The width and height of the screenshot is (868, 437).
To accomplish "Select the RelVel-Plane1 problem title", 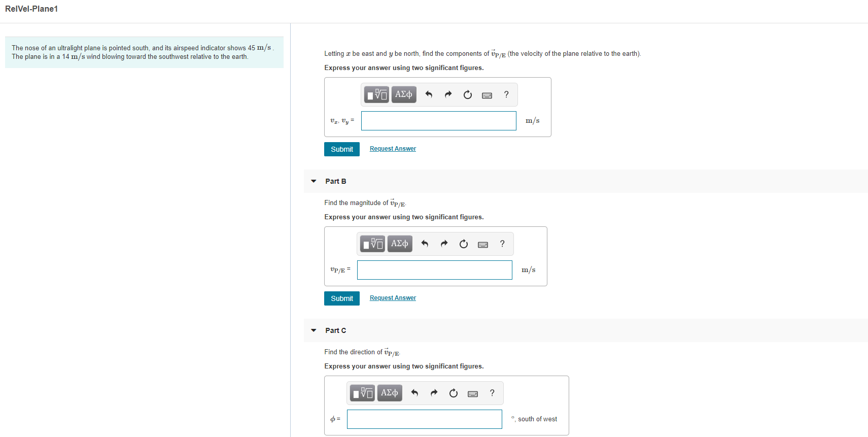I will tap(31, 9).
